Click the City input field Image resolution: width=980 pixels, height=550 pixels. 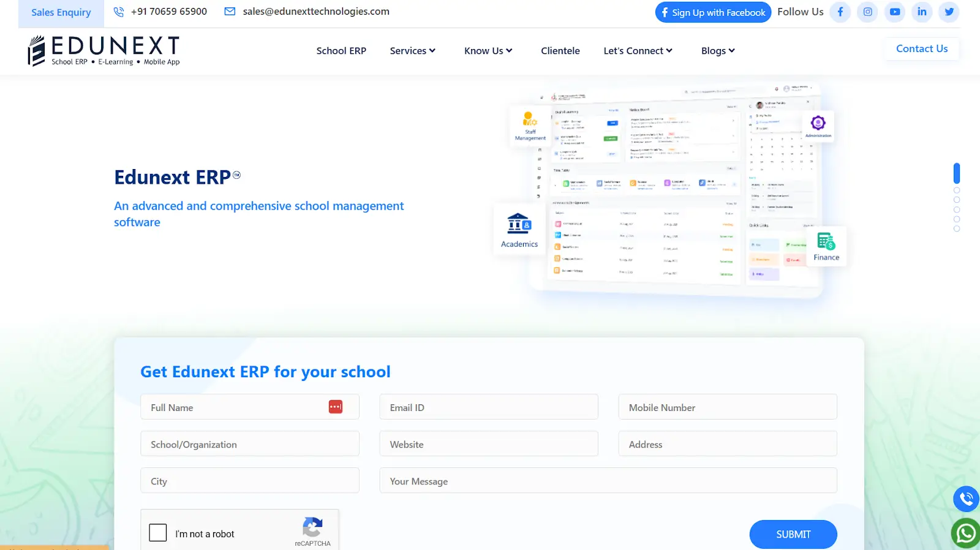click(250, 480)
